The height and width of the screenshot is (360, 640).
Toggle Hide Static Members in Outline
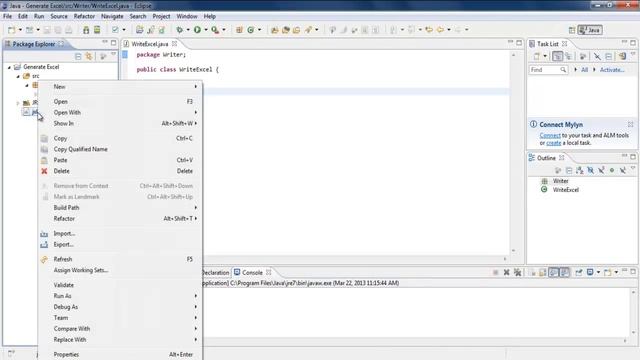(601, 170)
